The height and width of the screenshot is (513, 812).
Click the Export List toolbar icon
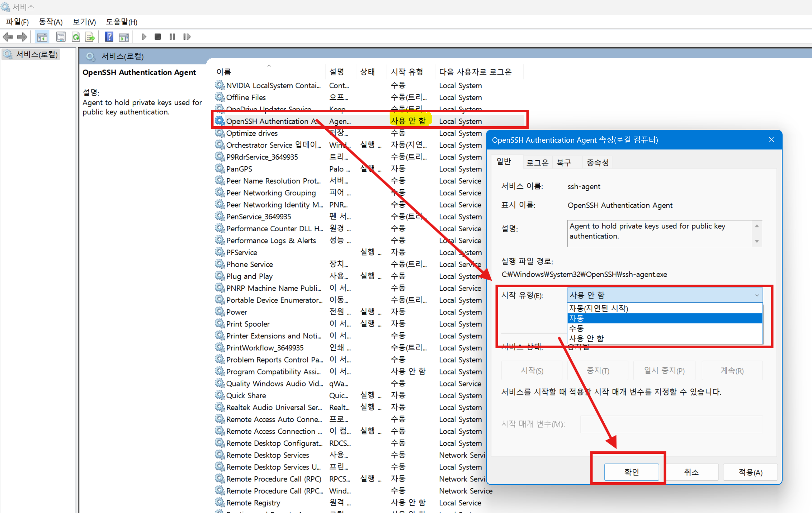coord(90,37)
